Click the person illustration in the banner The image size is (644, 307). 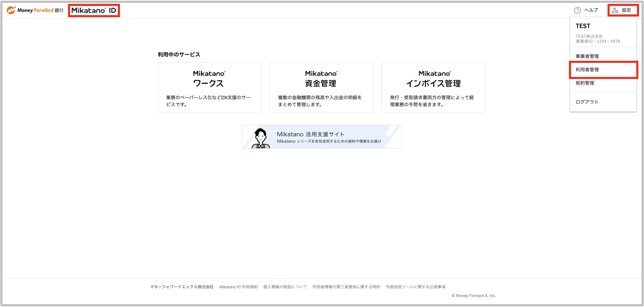point(261,138)
